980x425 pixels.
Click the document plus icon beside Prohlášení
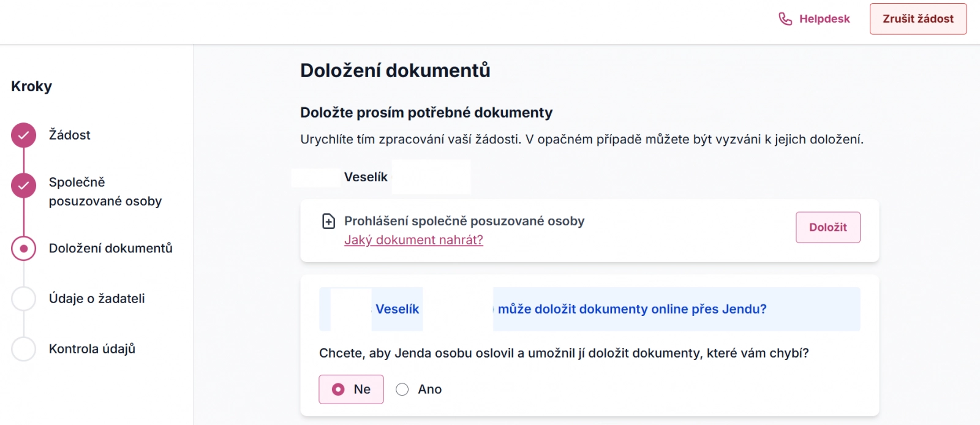tap(329, 221)
